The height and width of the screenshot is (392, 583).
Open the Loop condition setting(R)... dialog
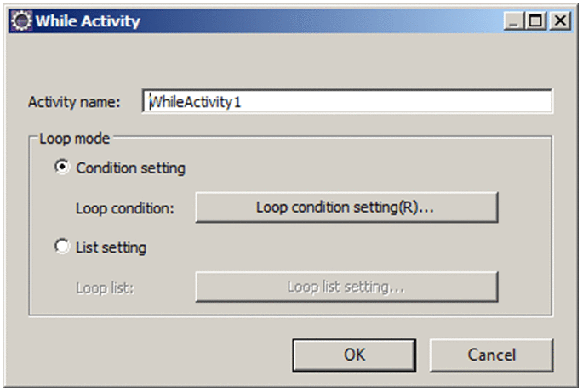point(346,207)
